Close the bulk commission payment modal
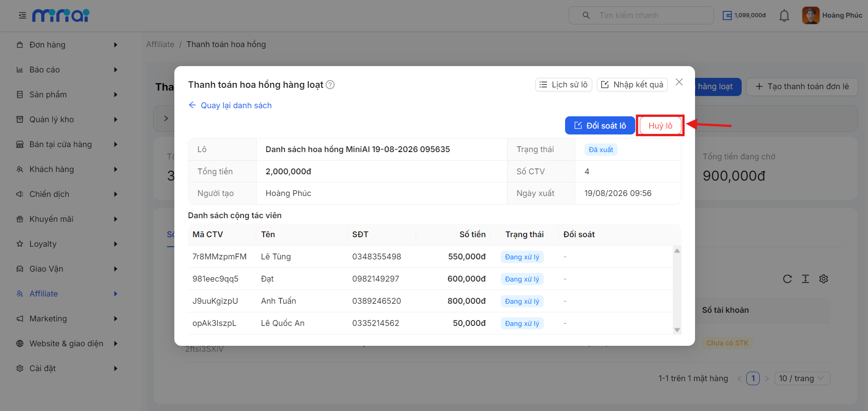This screenshot has height=411, width=868. (679, 82)
